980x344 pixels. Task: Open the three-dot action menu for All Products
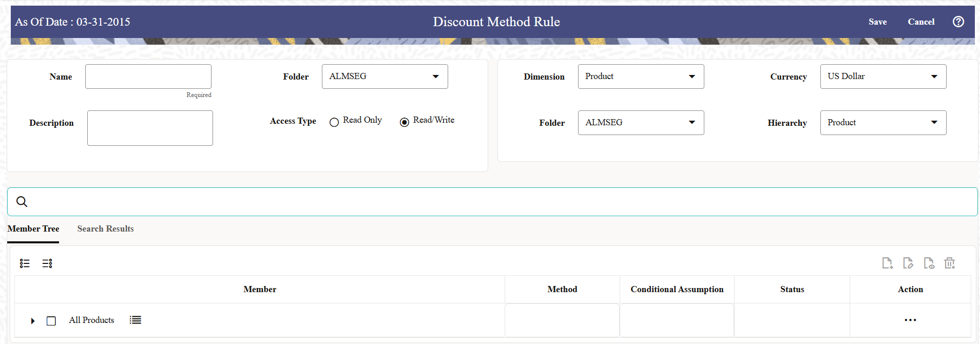coord(910,320)
